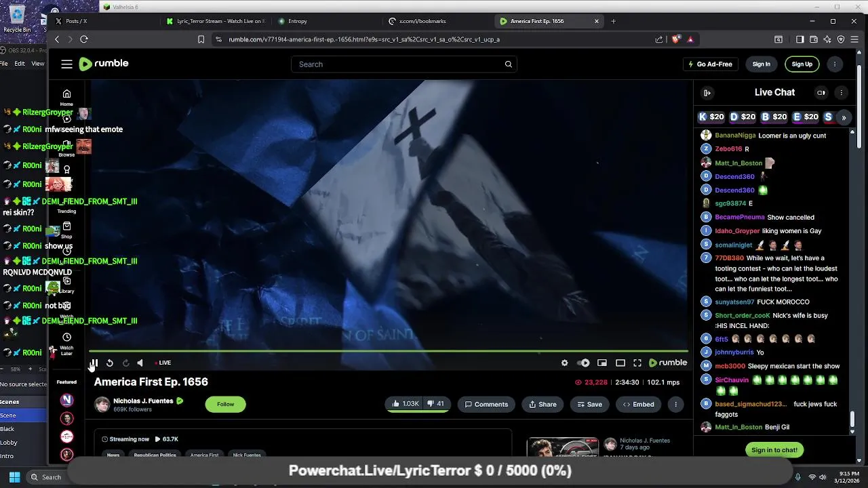Collapse the Live Chat panel
The width and height of the screenshot is (868, 488).
(x=707, y=93)
